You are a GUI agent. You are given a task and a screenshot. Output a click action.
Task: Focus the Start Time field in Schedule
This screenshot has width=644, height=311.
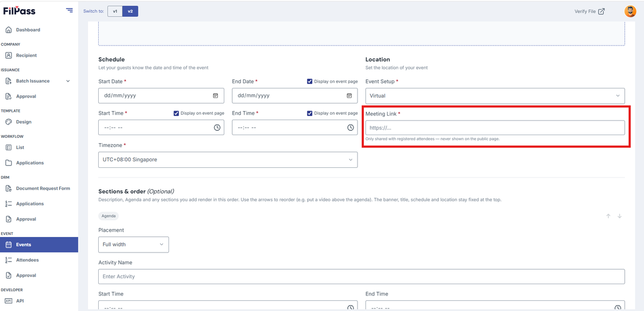pyautogui.click(x=161, y=128)
